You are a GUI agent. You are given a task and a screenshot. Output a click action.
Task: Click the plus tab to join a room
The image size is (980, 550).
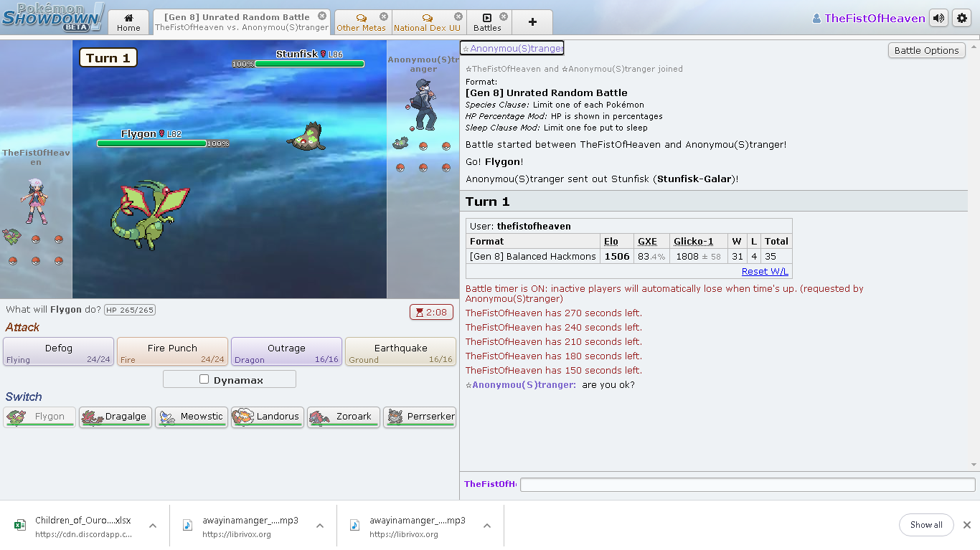tap(532, 22)
